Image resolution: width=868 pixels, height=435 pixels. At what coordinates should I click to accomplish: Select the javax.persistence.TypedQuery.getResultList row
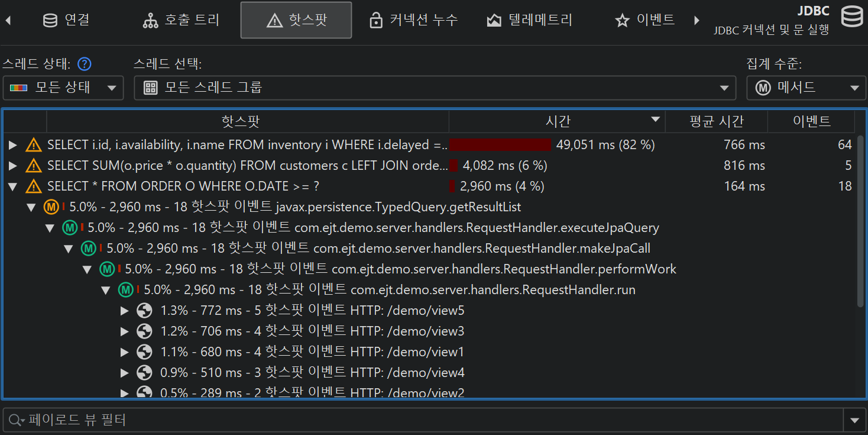295,207
